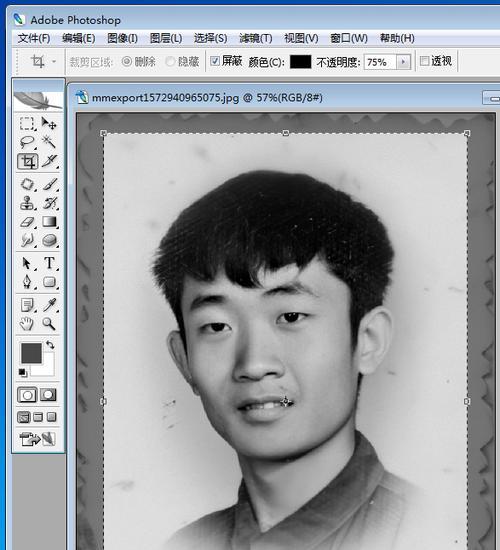
Task: Pick the Magic Wand tool
Action: (x=48, y=142)
